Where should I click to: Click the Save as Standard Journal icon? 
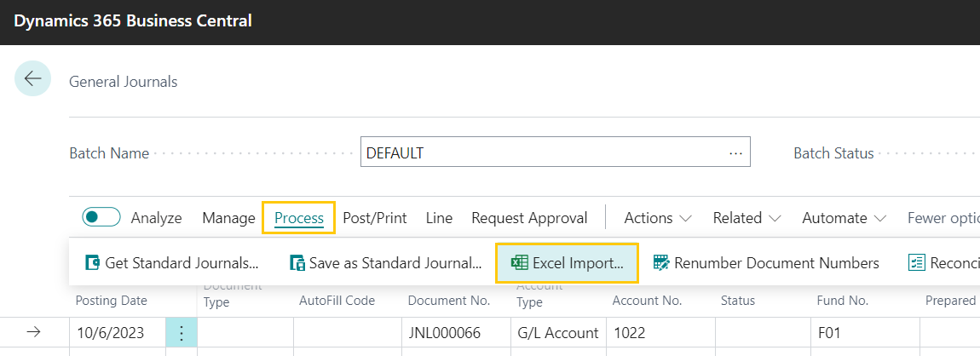(297, 263)
